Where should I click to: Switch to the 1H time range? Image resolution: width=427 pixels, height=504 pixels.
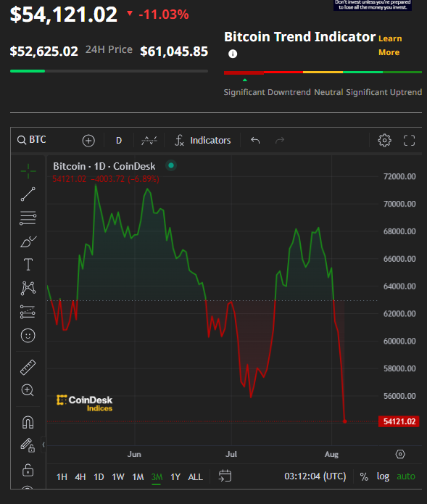click(x=62, y=476)
